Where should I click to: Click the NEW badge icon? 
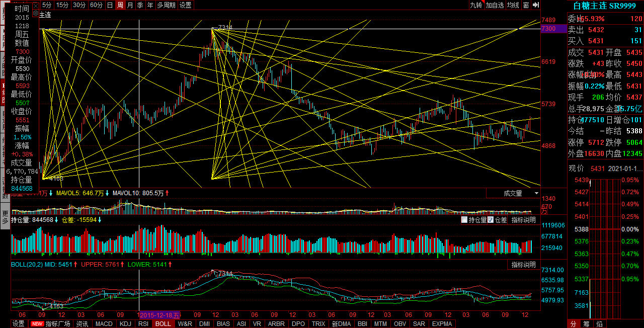[x=37, y=324]
